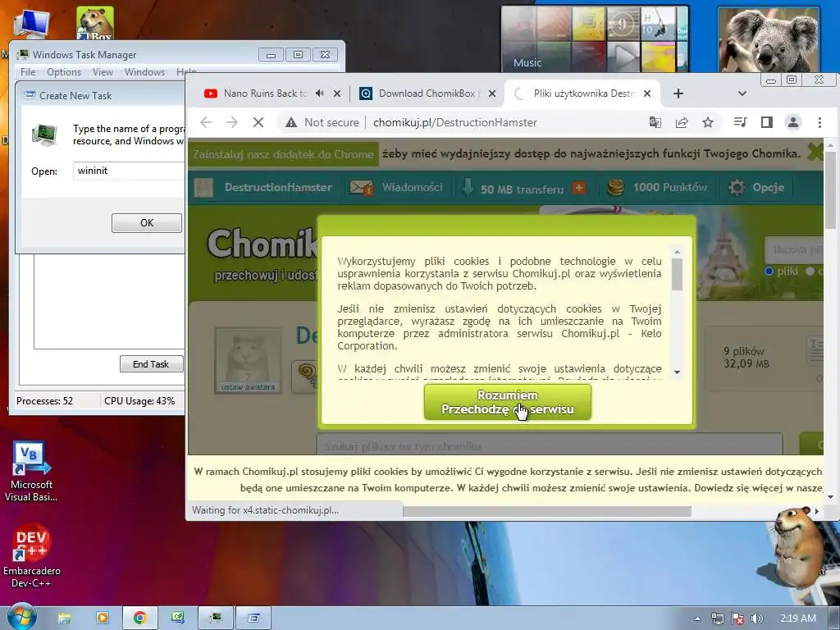
Task: Click the horizontal scrollbar in Chrome
Action: 546,512
